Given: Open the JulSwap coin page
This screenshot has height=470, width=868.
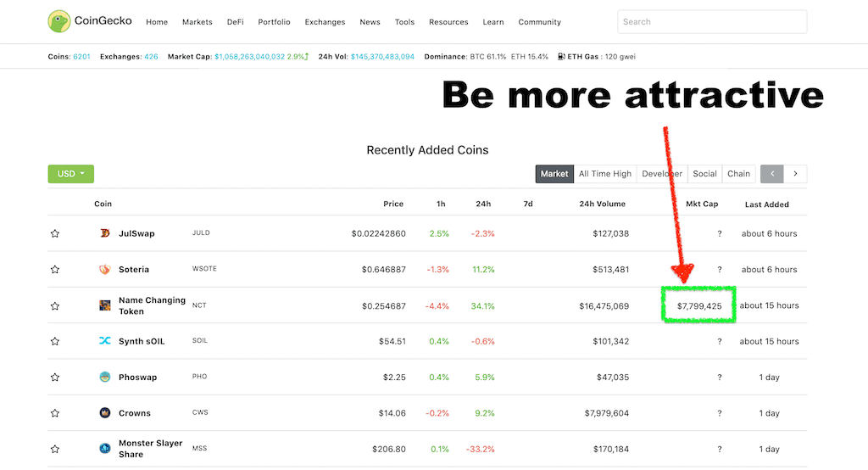Looking at the screenshot, I should pos(136,233).
